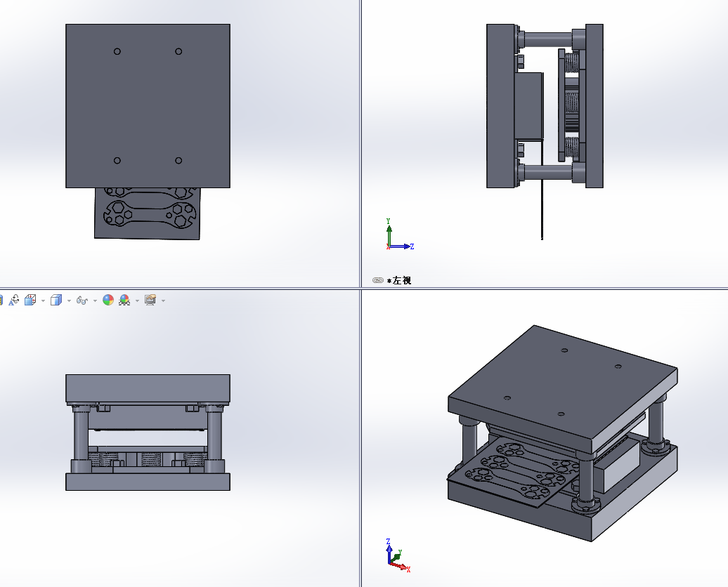Expand the View Settings dropdown arrow
The image size is (728, 587).
click(x=163, y=301)
